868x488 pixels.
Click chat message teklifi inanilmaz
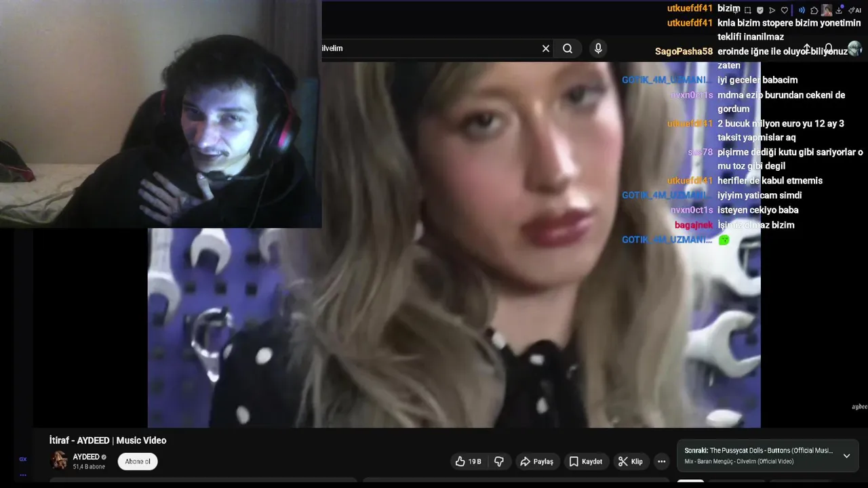coord(751,37)
